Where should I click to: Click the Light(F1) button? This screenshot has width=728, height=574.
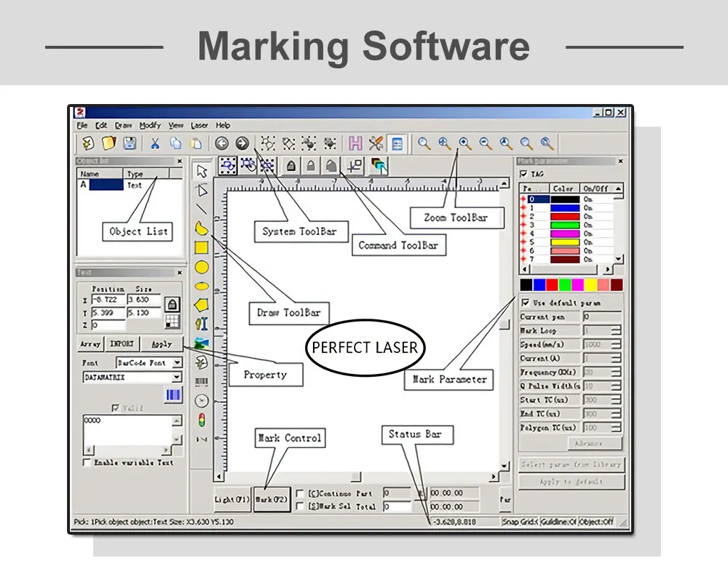pos(232,499)
